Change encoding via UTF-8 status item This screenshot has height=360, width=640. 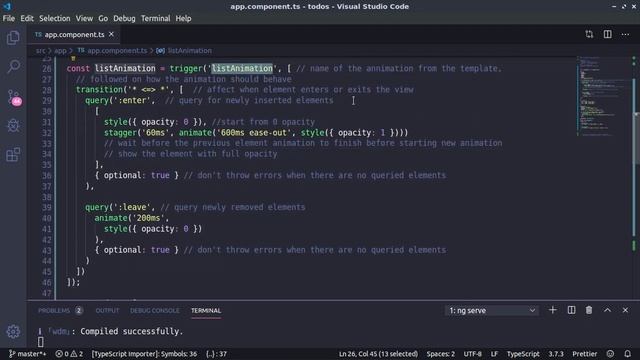pyautogui.click(x=472, y=354)
